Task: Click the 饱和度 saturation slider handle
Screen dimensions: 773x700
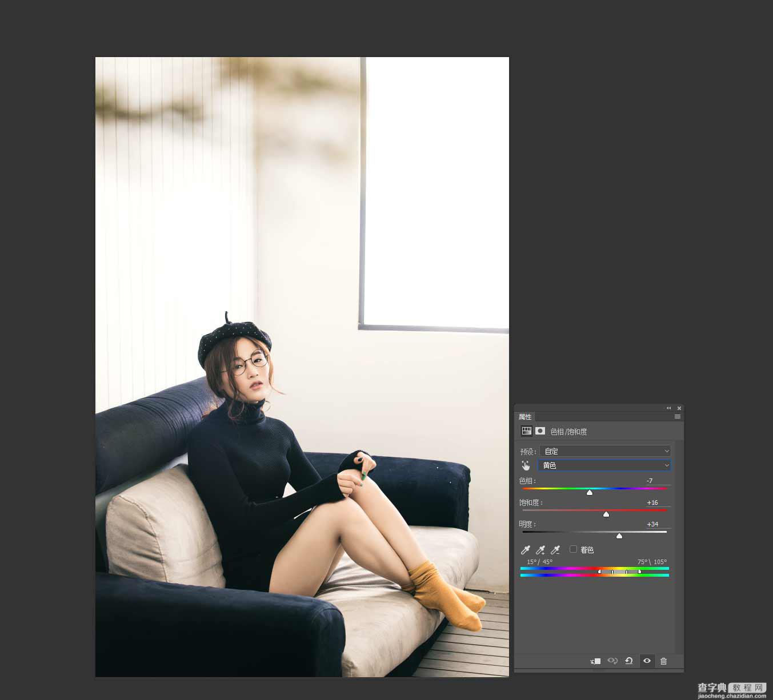Action: [x=606, y=514]
